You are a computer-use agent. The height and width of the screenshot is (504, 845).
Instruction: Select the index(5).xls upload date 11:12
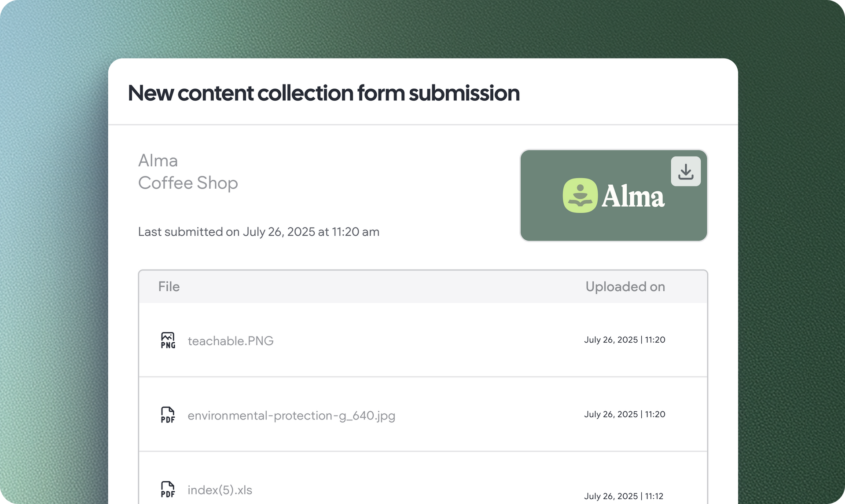(x=624, y=496)
